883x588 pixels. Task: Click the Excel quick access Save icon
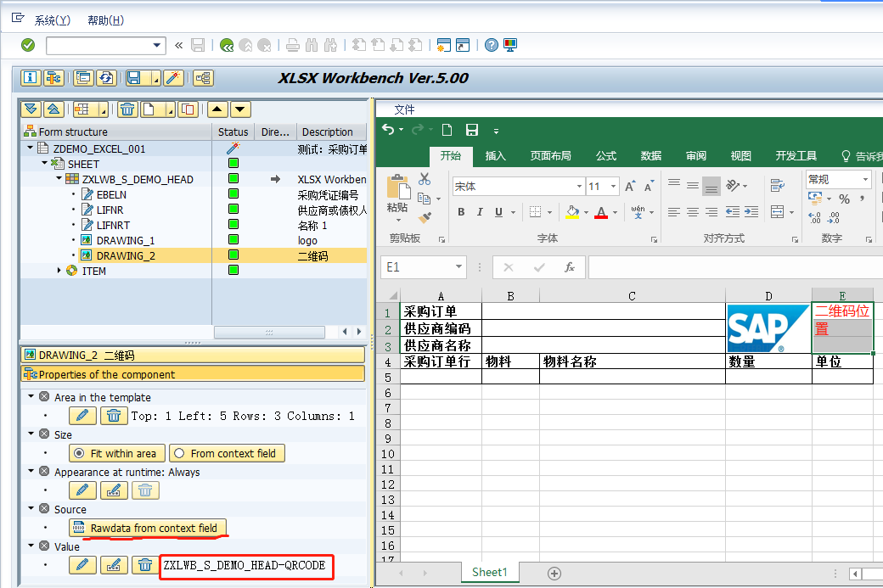(x=472, y=130)
